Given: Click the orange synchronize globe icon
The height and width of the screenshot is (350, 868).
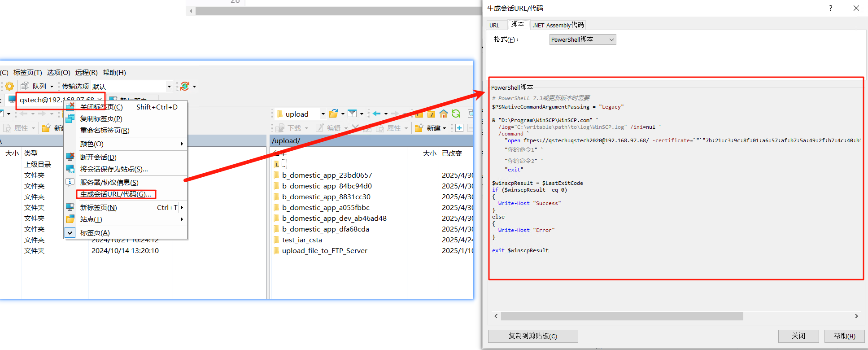Looking at the screenshot, I should pyautogui.click(x=185, y=86).
